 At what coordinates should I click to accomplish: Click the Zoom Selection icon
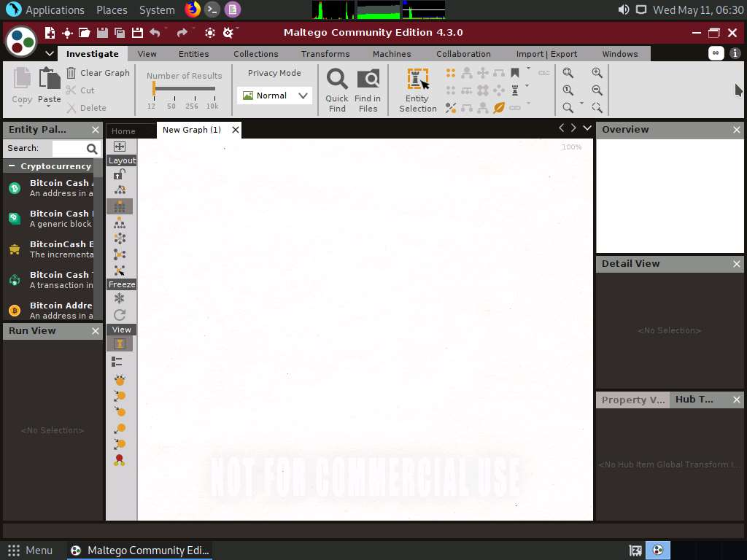tap(597, 108)
